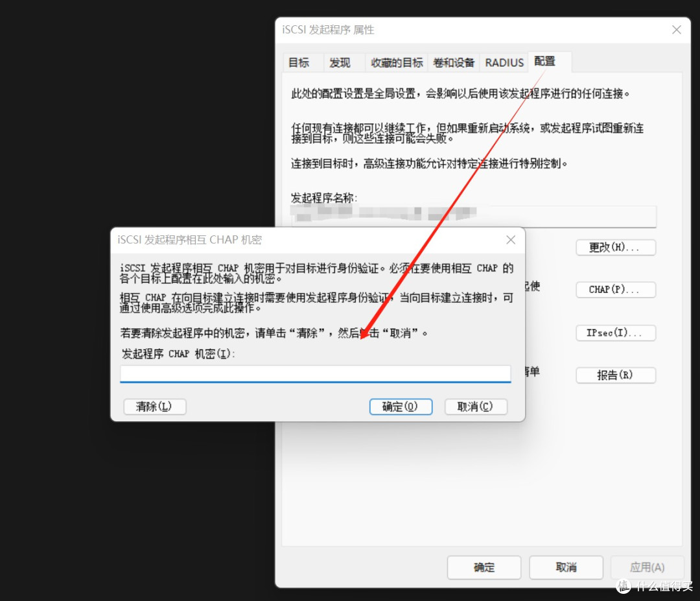Click 确定 in the properties window
700x601 pixels.
484,567
